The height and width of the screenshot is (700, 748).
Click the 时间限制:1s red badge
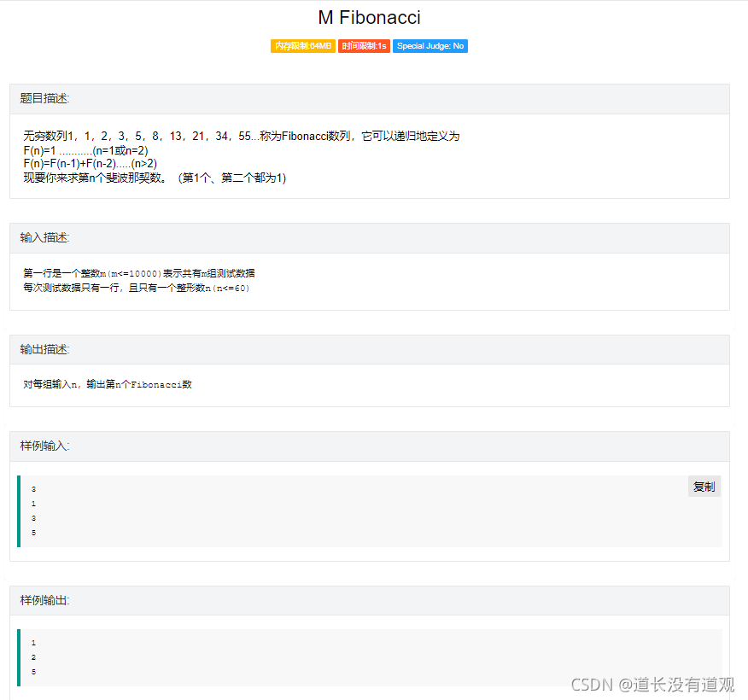point(364,46)
